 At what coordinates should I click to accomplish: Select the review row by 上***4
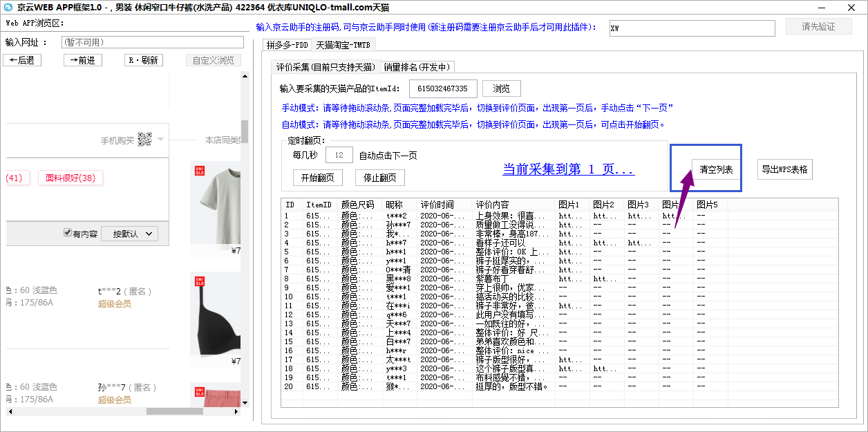(x=560, y=332)
